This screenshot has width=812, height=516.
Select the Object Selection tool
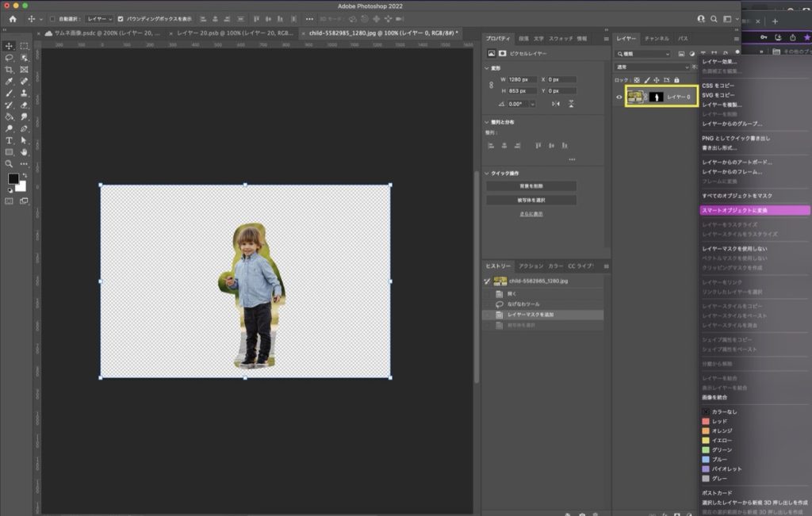24,58
